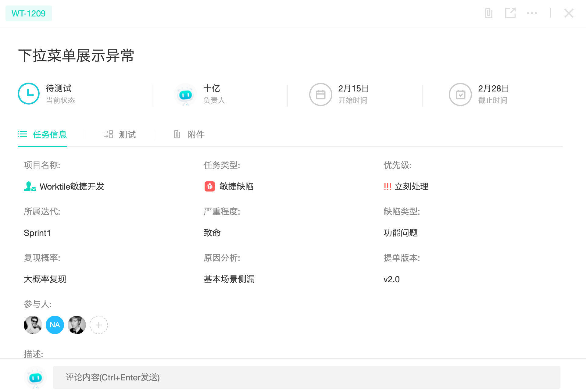The height and width of the screenshot is (392, 586).
Task: Click the WT-1209 task ID badge
Action: 29,13
